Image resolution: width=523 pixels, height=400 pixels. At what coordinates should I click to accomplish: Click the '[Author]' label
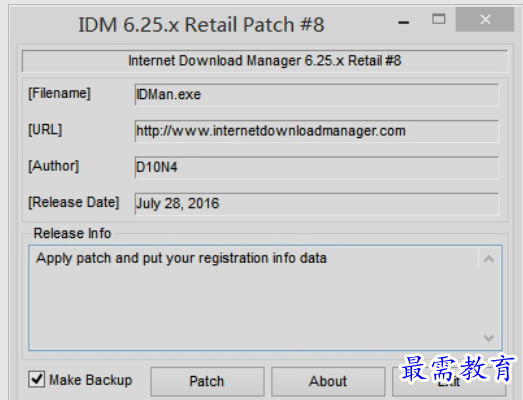[54, 166]
